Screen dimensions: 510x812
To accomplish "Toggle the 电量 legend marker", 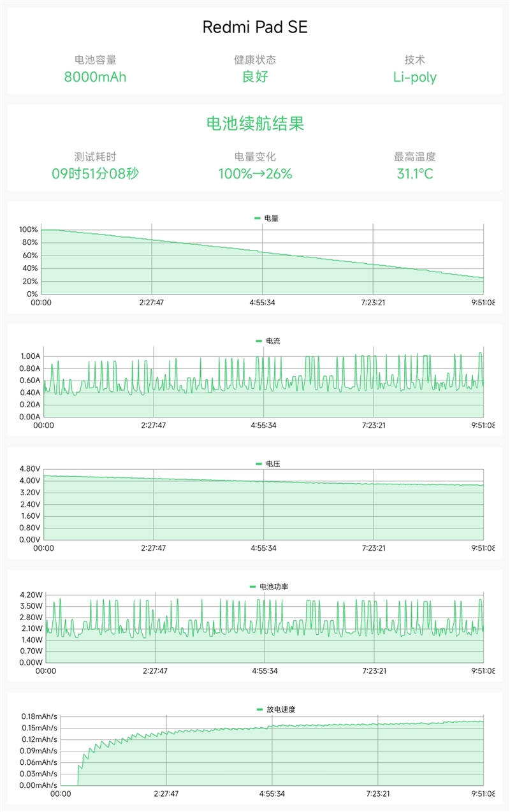I will (258, 218).
